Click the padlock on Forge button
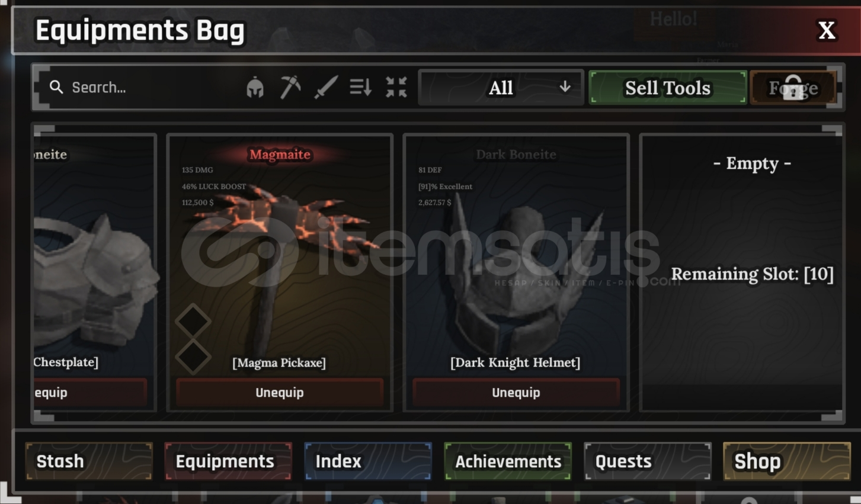This screenshot has height=504, width=861. [x=793, y=88]
